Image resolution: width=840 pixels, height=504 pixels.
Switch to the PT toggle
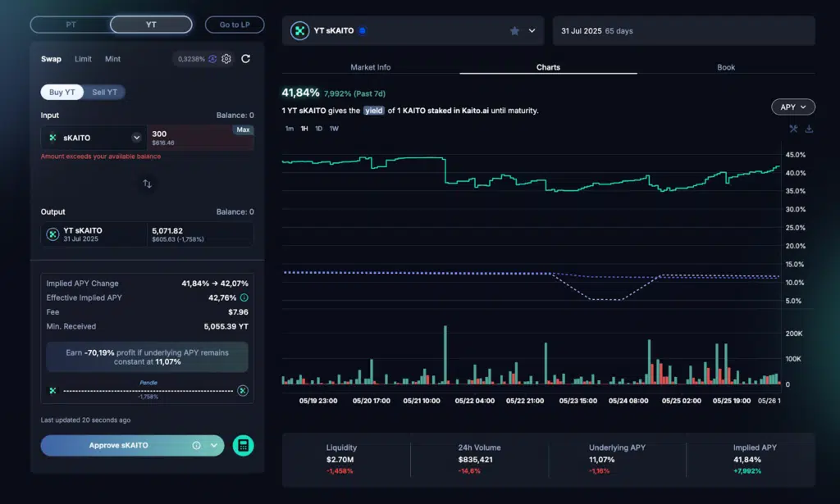pyautogui.click(x=71, y=25)
